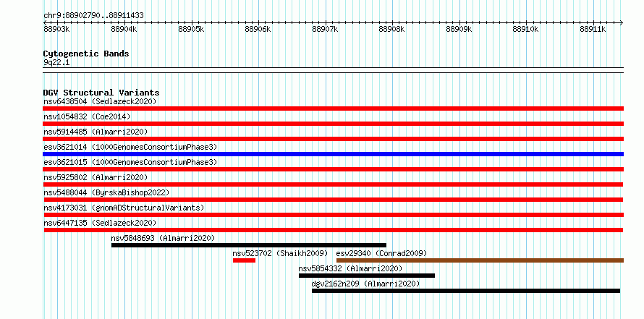Click the DGV Structural Variants track title
The height and width of the screenshot is (319, 644).
(x=101, y=93)
